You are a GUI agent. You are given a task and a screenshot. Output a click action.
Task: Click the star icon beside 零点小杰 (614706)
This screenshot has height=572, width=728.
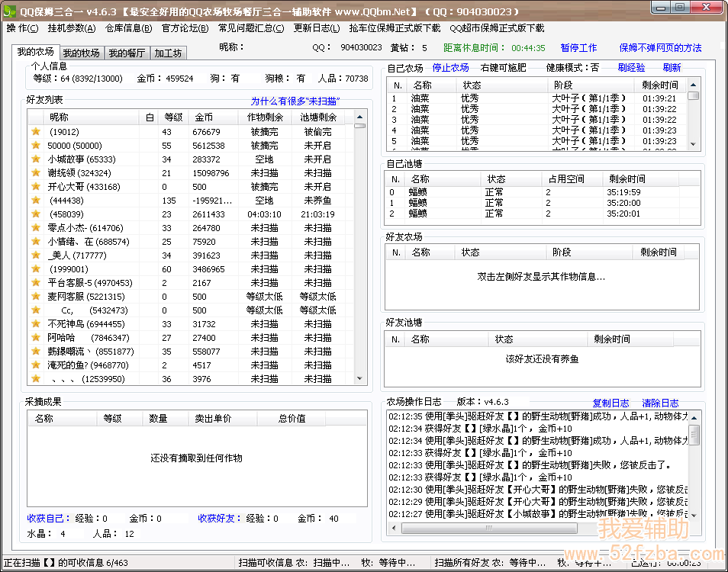tap(35, 228)
